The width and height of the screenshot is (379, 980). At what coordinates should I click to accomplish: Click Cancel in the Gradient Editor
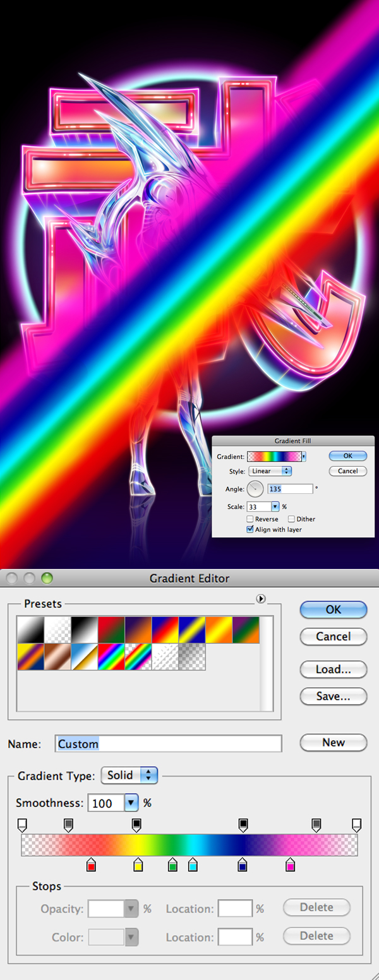[334, 636]
